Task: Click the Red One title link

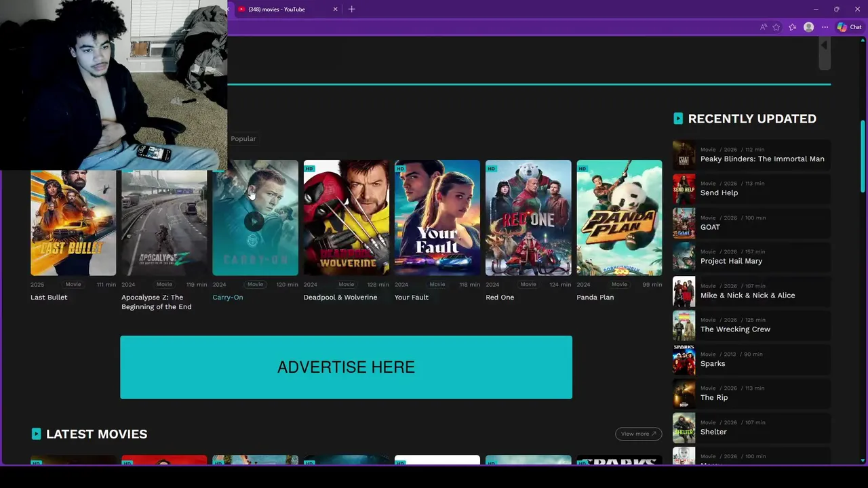Action: (x=500, y=298)
